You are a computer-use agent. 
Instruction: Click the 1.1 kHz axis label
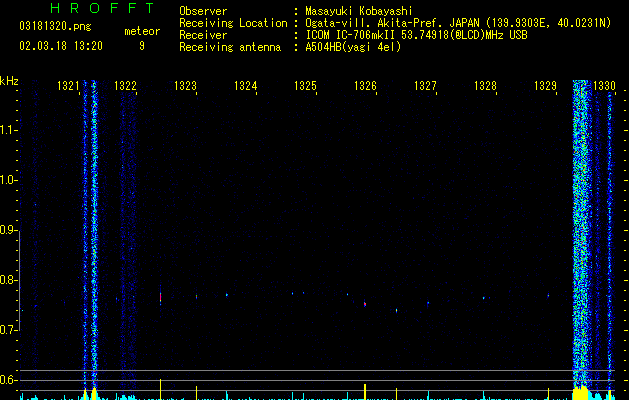click(x=8, y=130)
